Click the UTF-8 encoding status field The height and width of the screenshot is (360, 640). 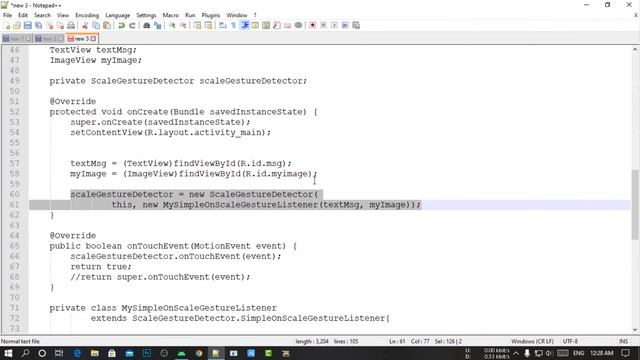coord(570,341)
